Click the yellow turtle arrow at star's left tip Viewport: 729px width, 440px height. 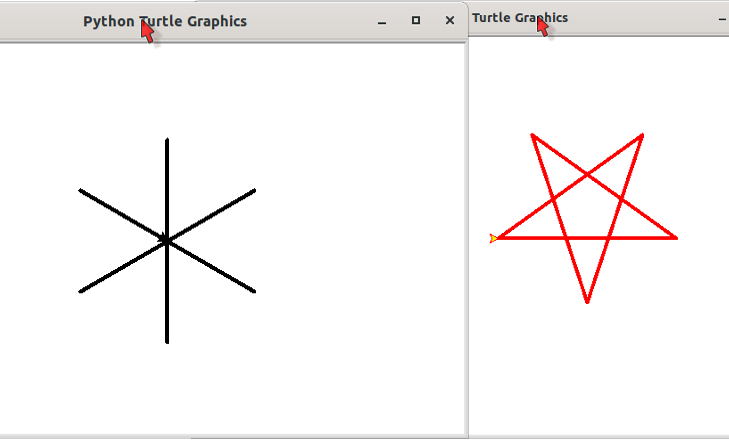coord(494,238)
